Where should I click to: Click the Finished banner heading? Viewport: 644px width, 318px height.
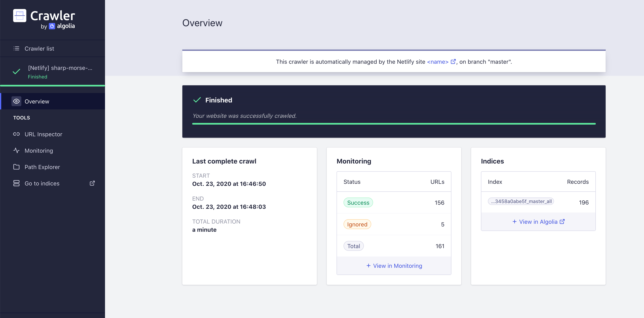pyautogui.click(x=219, y=100)
